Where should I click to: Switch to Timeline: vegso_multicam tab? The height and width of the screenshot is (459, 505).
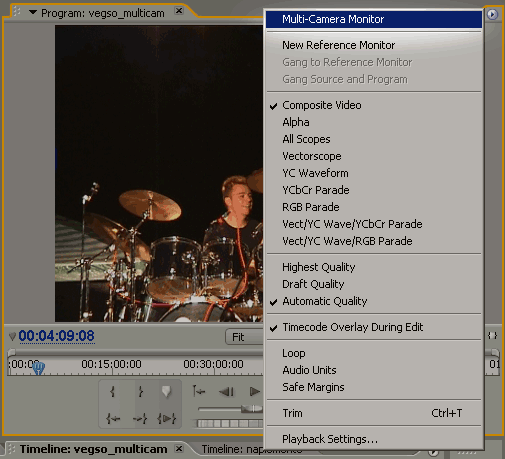93,449
